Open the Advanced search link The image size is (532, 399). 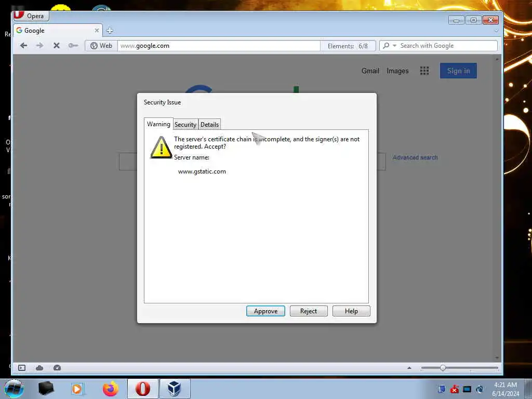point(415,157)
